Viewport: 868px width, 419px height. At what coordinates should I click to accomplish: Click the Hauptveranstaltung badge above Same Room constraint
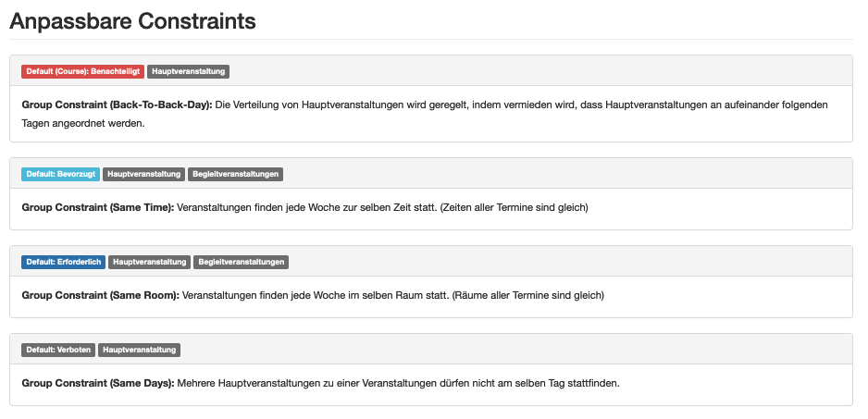(x=150, y=262)
